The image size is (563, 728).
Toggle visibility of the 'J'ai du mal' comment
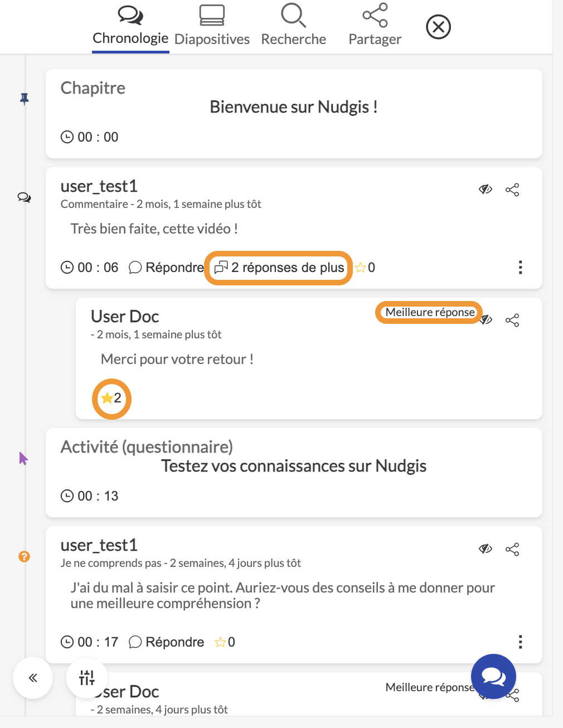pos(486,549)
